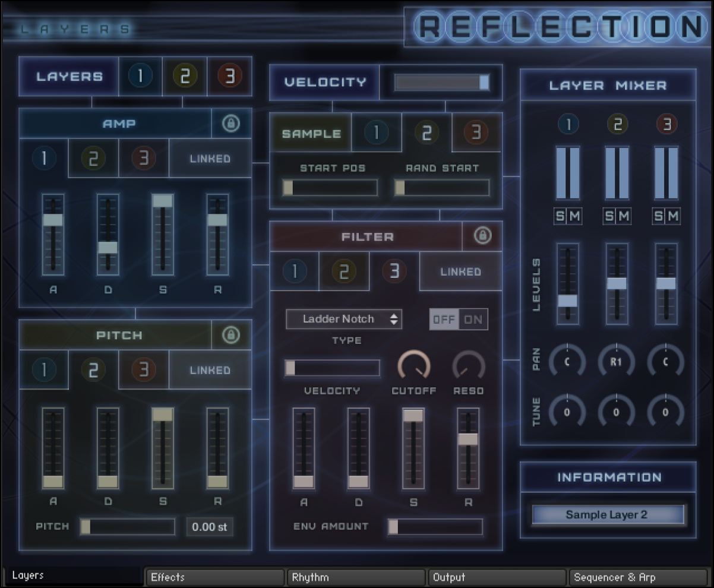Choose layer 1 in the Filter section
This screenshot has height=588, width=714.
[x=294, y=271]
